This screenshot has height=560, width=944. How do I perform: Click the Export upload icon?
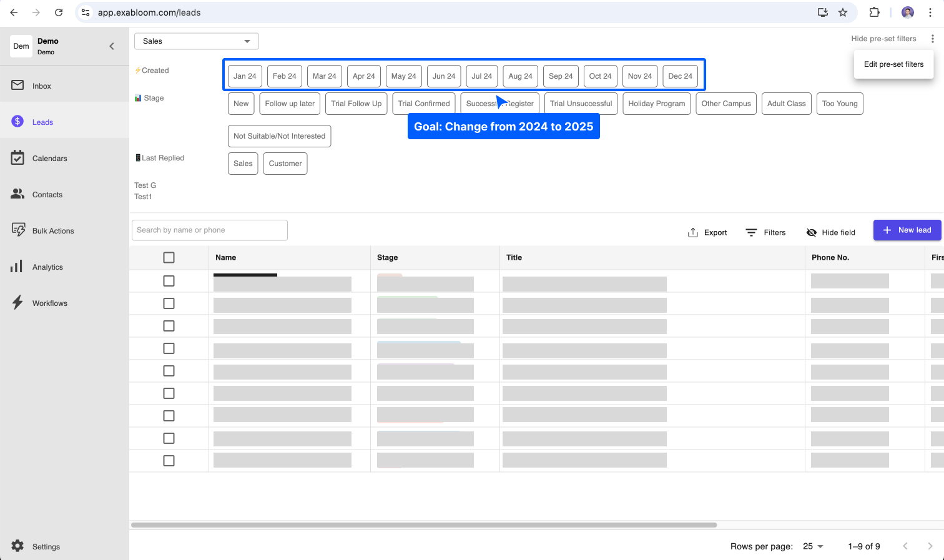pos(692,232)
